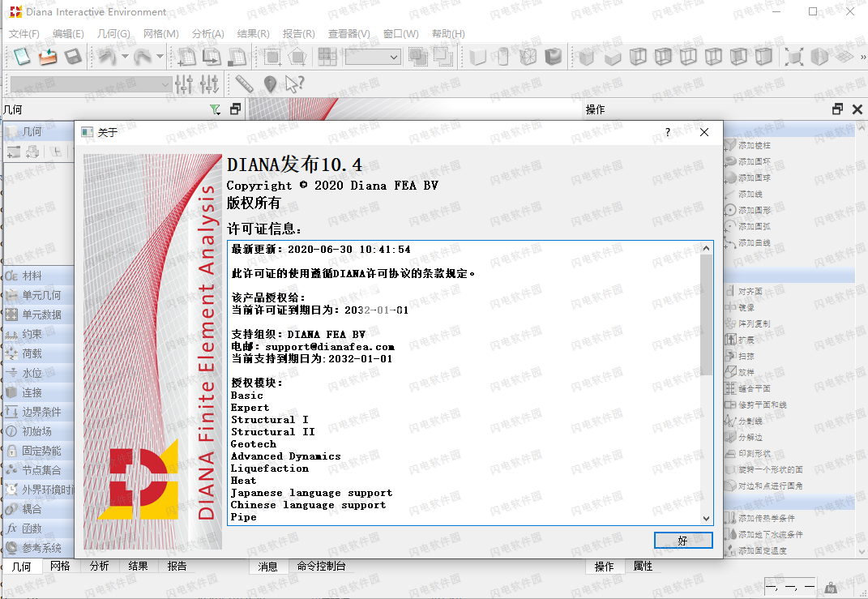Click the What's This help cursor icon
868x599 pixels.
(294, 84)
